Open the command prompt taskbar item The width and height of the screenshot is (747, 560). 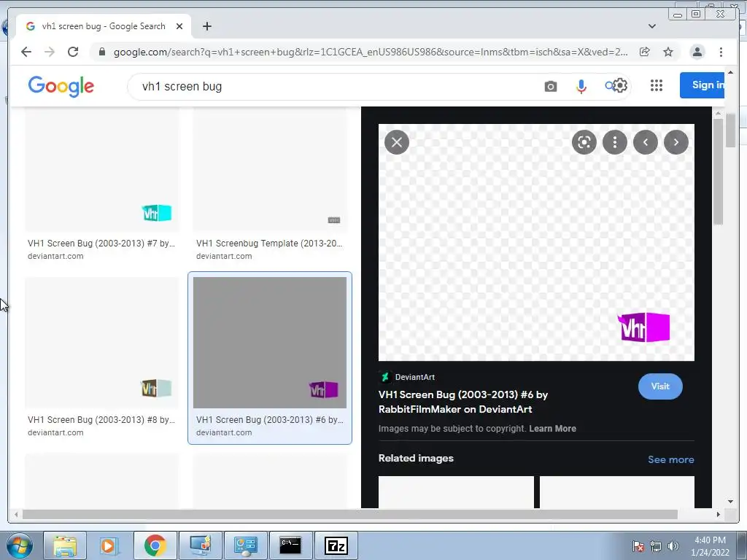(290, 545)
